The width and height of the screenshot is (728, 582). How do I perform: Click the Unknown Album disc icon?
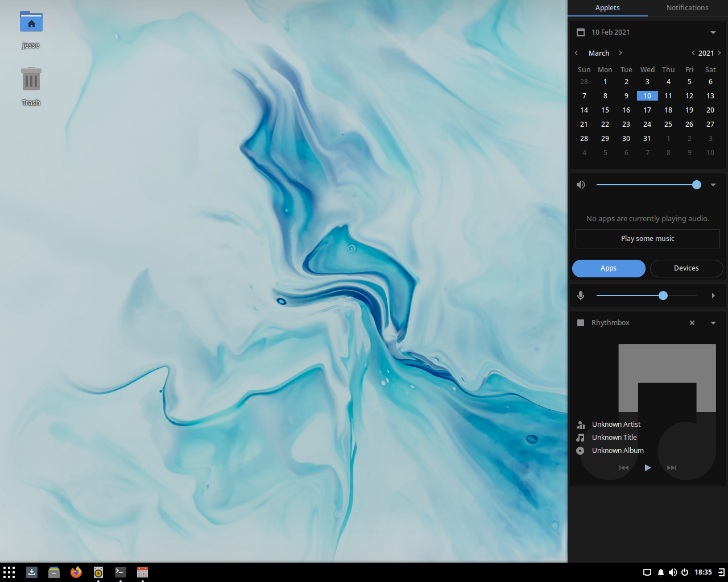pos(580,451)
